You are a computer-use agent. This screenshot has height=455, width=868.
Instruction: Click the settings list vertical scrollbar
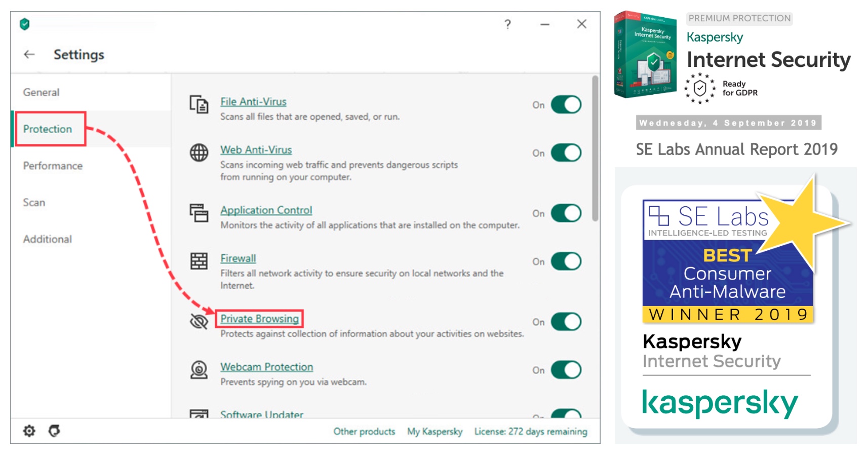[x=595, y=148]
